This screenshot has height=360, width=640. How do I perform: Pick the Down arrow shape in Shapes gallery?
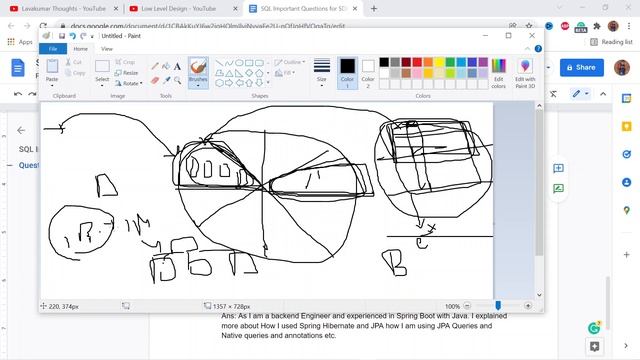coord(259,83)
